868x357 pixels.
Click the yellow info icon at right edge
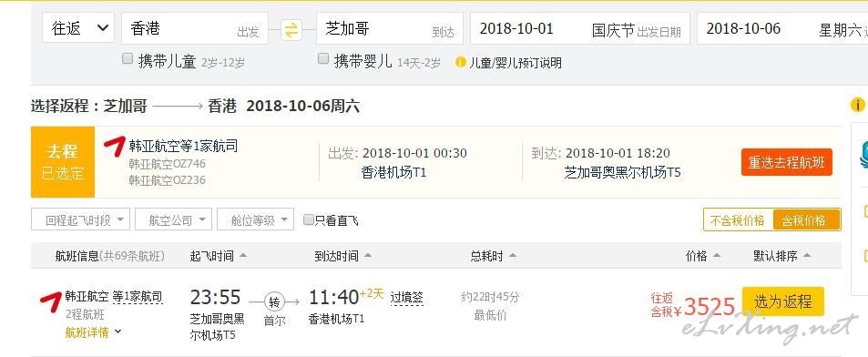[857, 104]
